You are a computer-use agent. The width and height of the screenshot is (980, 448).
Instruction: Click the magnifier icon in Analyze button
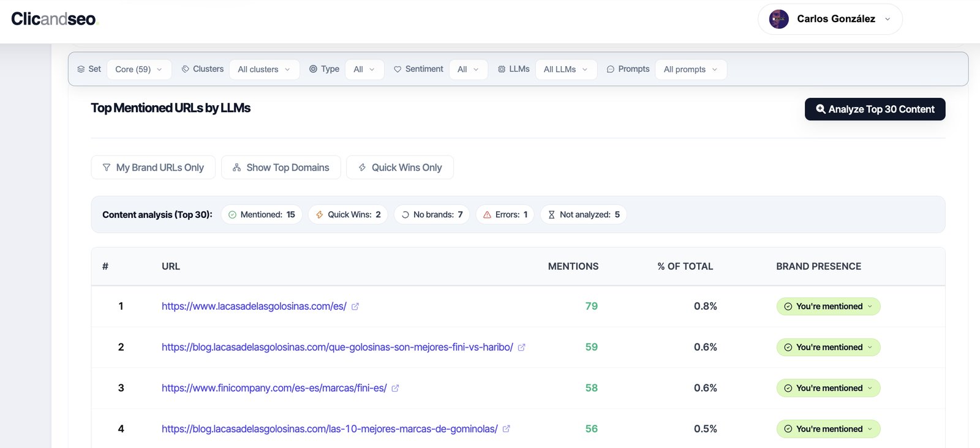821,109
